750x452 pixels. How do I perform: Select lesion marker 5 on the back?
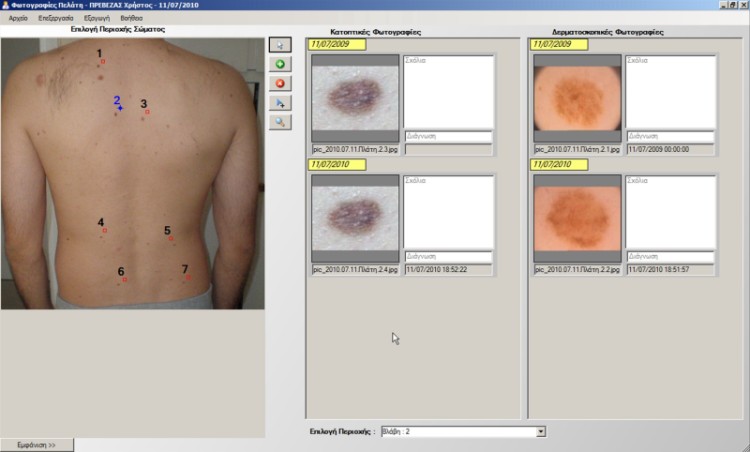point(171,239)
